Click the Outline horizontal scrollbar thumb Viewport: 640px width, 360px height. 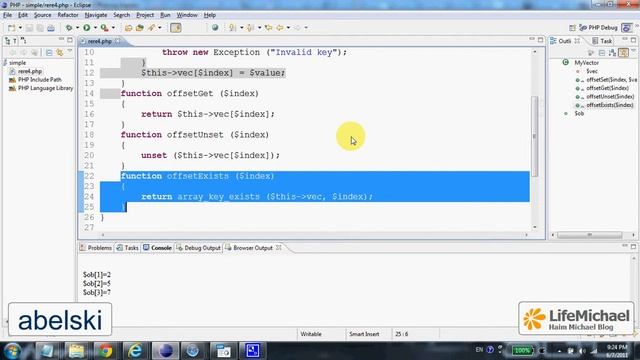[x=589, y=235]
